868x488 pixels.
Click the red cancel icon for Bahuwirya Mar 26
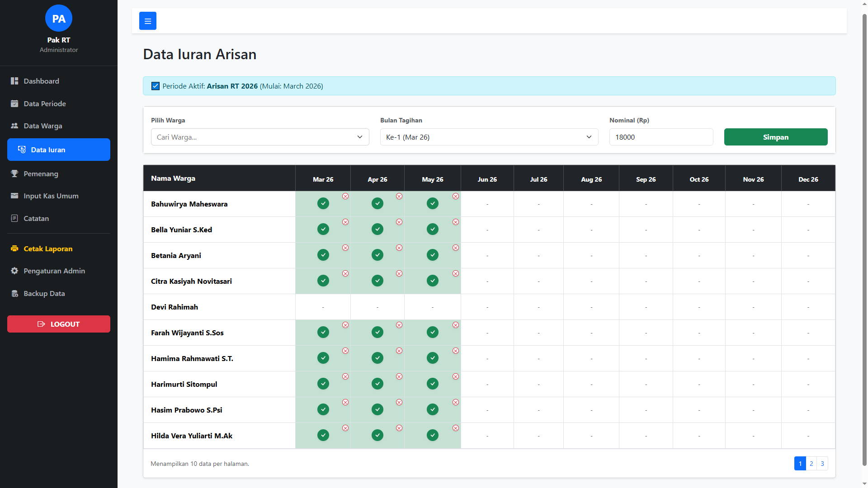tap(345, 196)
